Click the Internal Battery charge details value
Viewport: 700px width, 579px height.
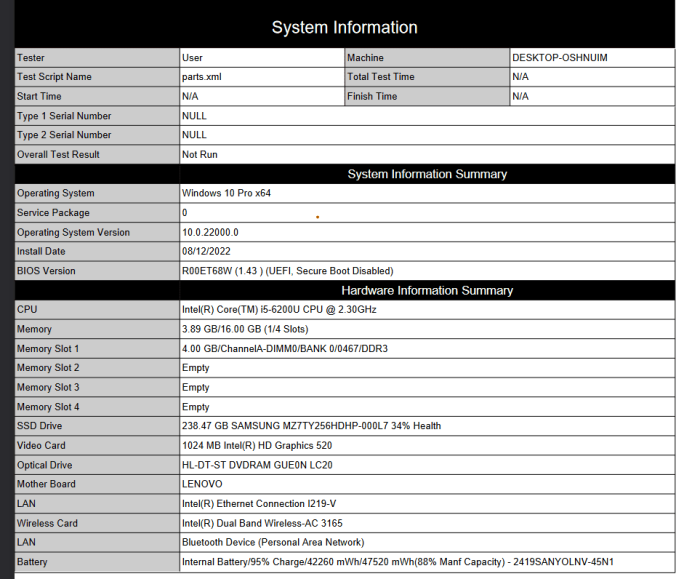click(398, 562)
